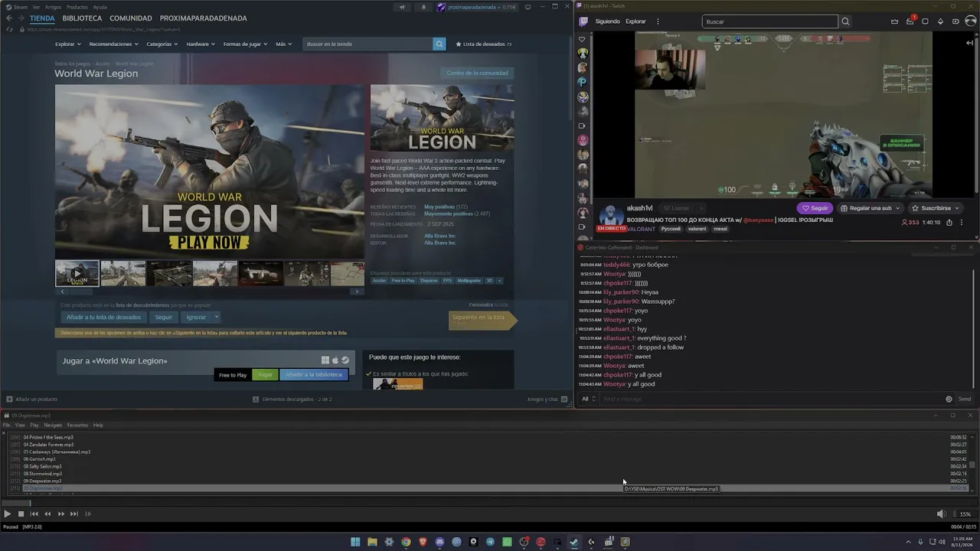Open the music player Navigate menu
980x551 pixels.
click(53, 425)
